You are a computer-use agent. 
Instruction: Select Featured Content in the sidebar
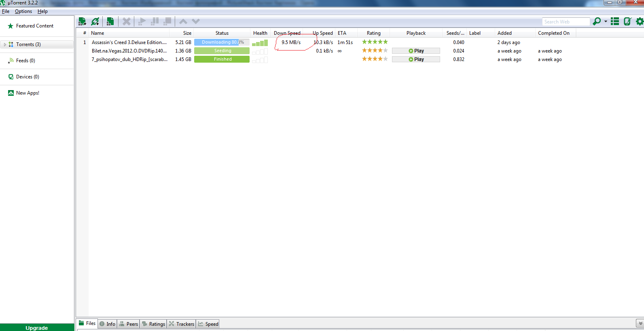(x=34, y=26)
